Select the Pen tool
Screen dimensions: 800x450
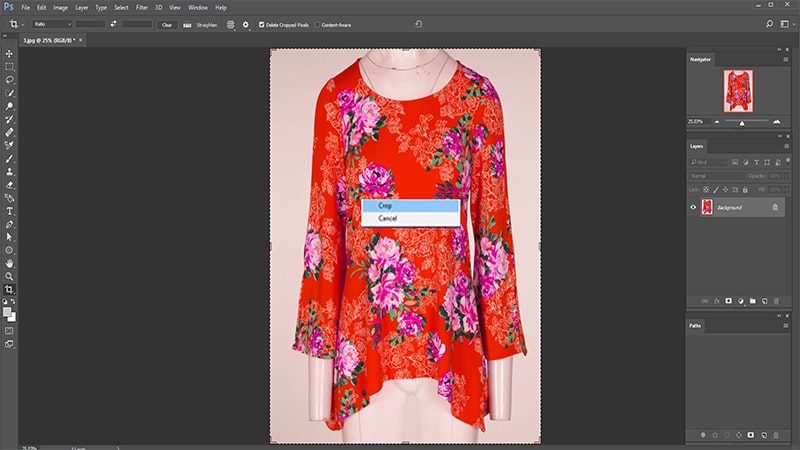pyautogui.click(x=9, y=224)
